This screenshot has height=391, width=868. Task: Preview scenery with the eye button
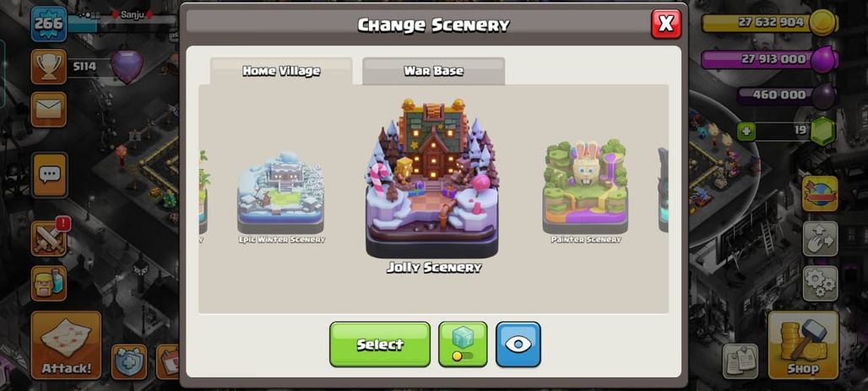click(x=518, y=344)
